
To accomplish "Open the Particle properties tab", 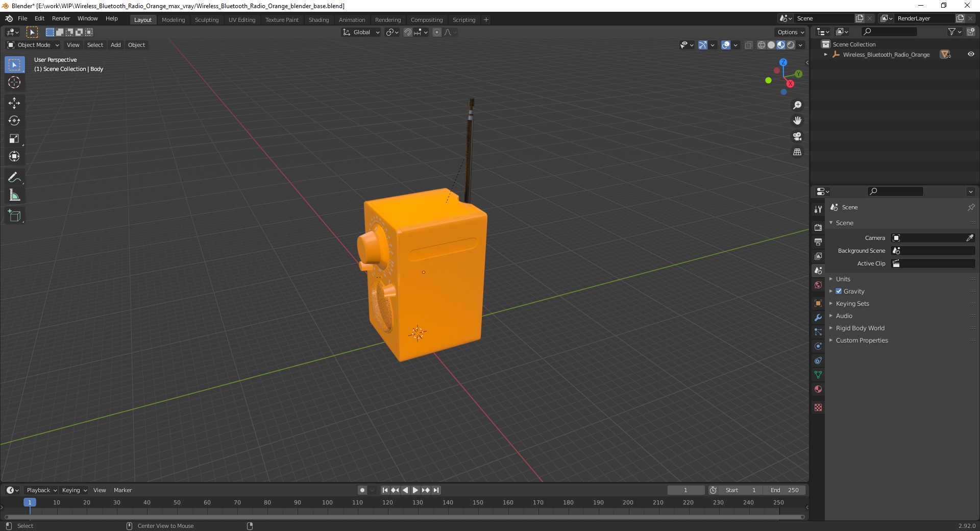I will point(818,332).
